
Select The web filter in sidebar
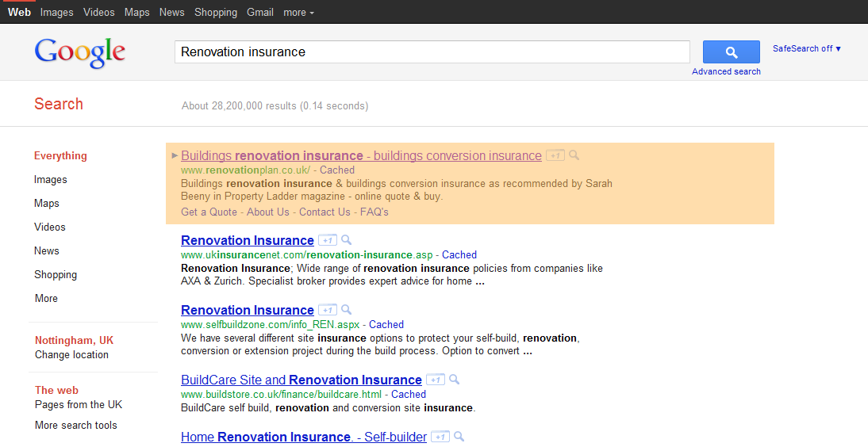pyautogui.click(x=56, y=391)
